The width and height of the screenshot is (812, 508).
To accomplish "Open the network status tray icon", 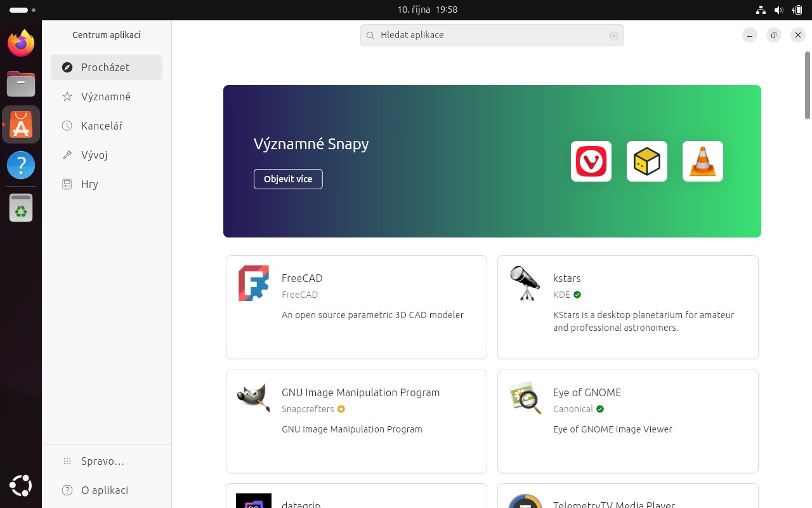I will [761, 10].
